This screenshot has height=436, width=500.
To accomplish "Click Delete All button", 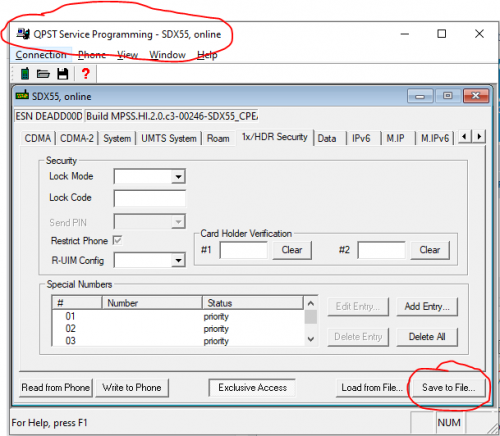I will pos(427,337).
